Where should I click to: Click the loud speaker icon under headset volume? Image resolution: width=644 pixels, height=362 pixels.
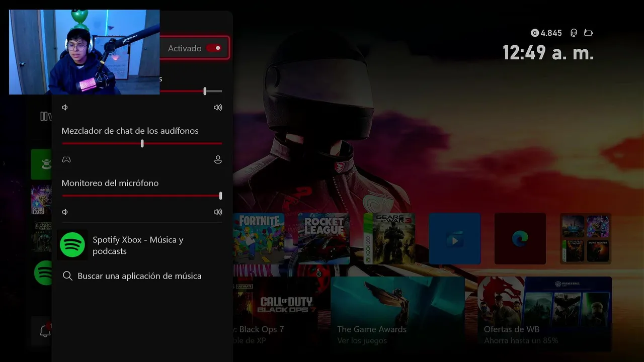coord(218,107)
